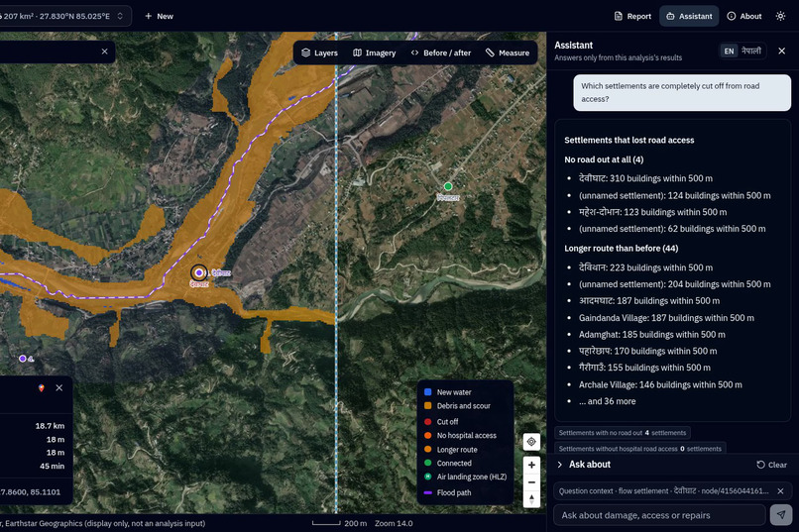This screenshot has height=532, width=799.
Task: Close the top-left map search box
Action: (x=104, y=52)
